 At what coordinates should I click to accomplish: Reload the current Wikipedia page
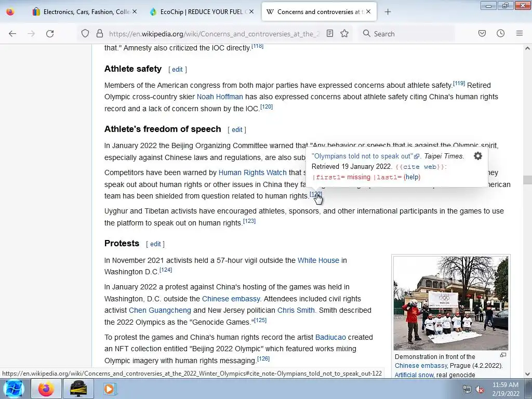pos(50,34)
